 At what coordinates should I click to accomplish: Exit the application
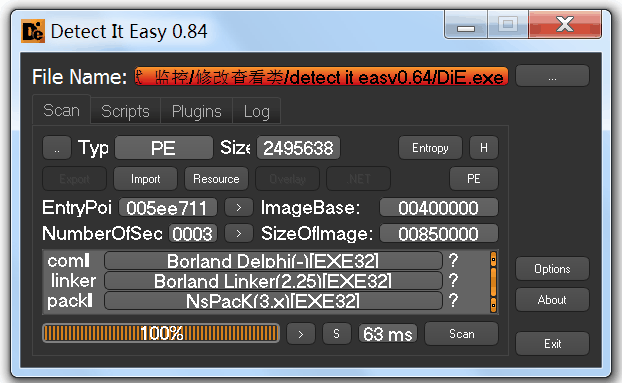click(x=552, y=343)
